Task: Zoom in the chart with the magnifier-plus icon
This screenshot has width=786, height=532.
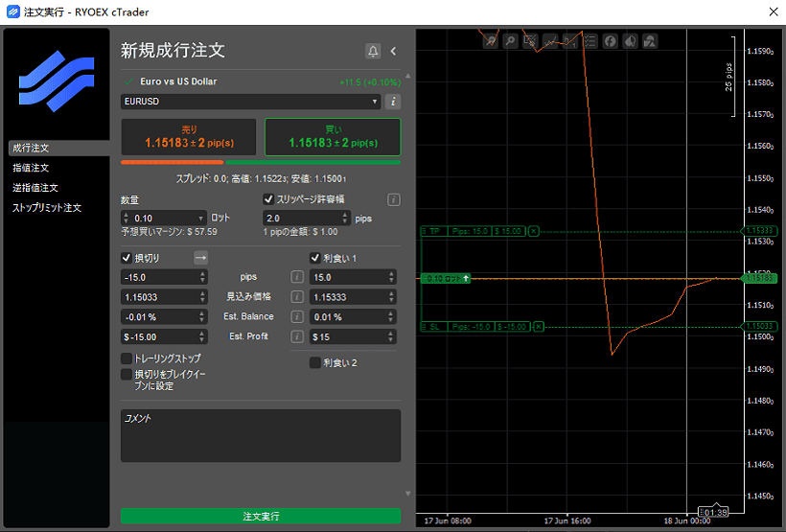Action: coord(510,41)
